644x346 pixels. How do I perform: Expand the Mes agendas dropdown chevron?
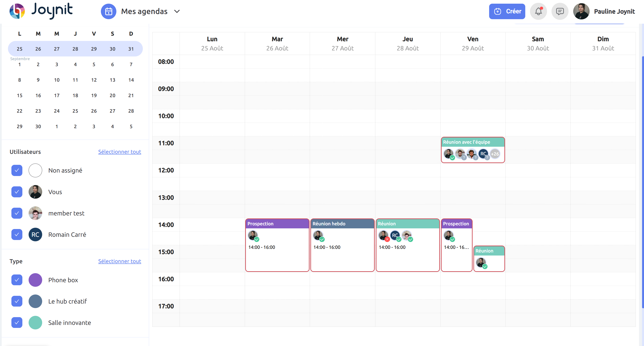coord(177,11)
